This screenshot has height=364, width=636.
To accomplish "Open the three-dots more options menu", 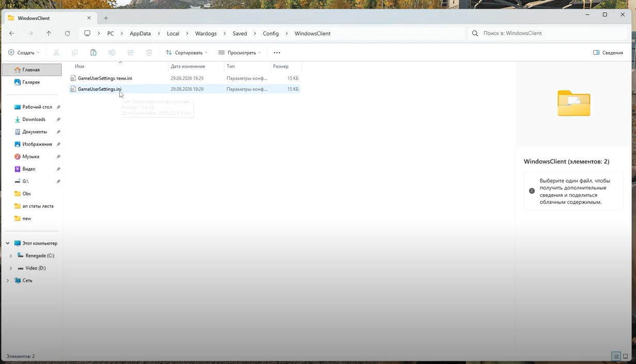I will 277,53.
